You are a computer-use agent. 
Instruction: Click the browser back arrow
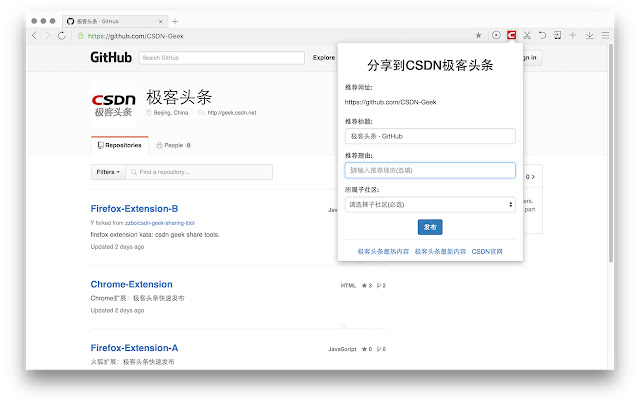(x=34, y=36)
